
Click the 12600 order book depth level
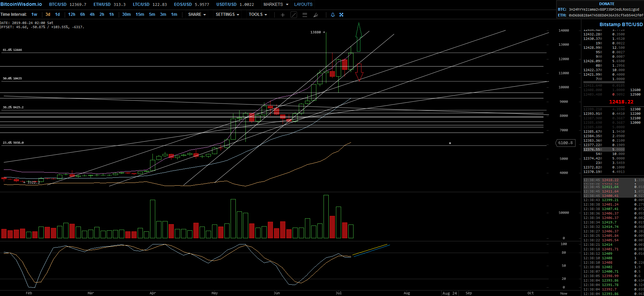[x=635, y=90]
